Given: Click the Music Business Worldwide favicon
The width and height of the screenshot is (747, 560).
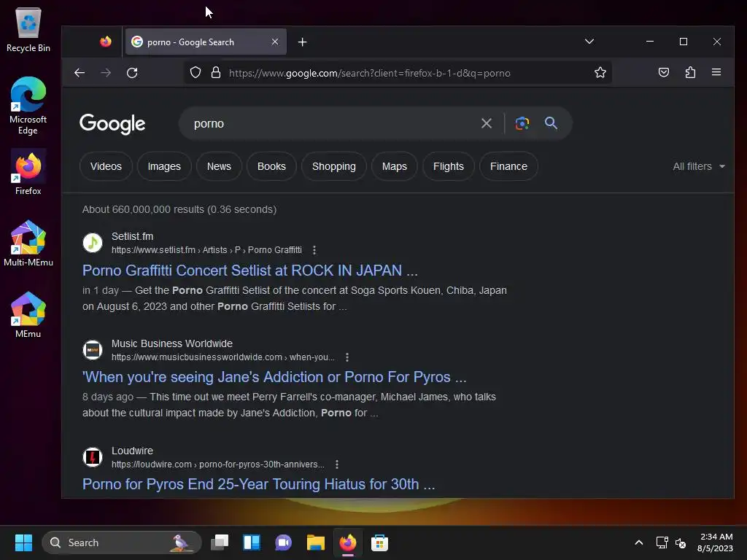Looking at the screenshot, I should point(93,350).
